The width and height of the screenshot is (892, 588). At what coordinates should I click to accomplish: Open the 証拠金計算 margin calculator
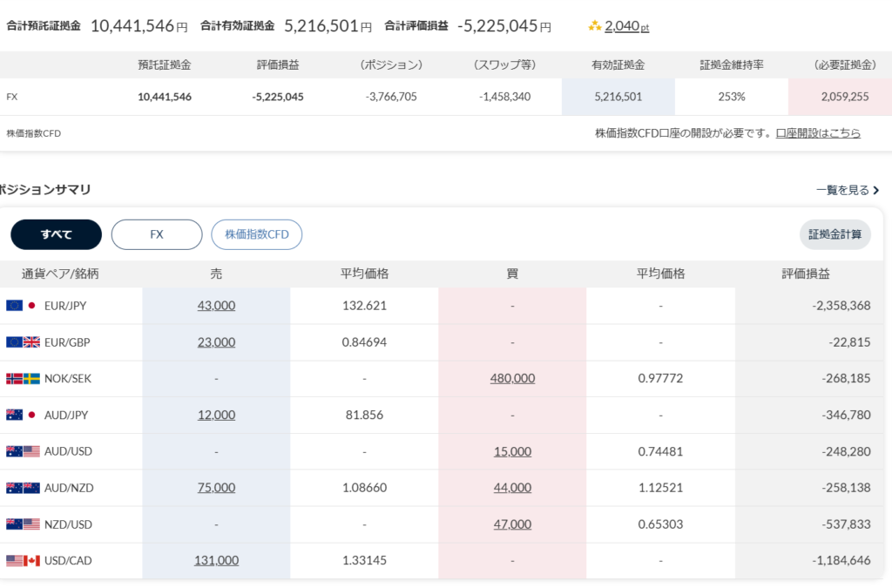[x=835, y=234]
